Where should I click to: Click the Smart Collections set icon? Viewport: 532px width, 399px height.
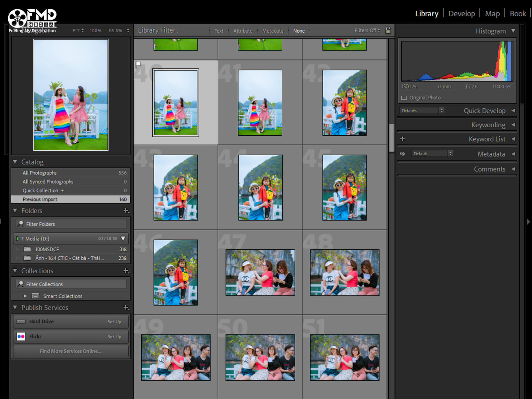tap(35, 296)
